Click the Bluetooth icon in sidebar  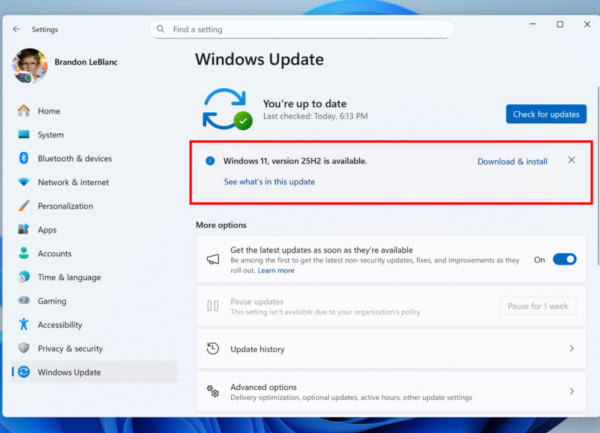pos(24,158)
